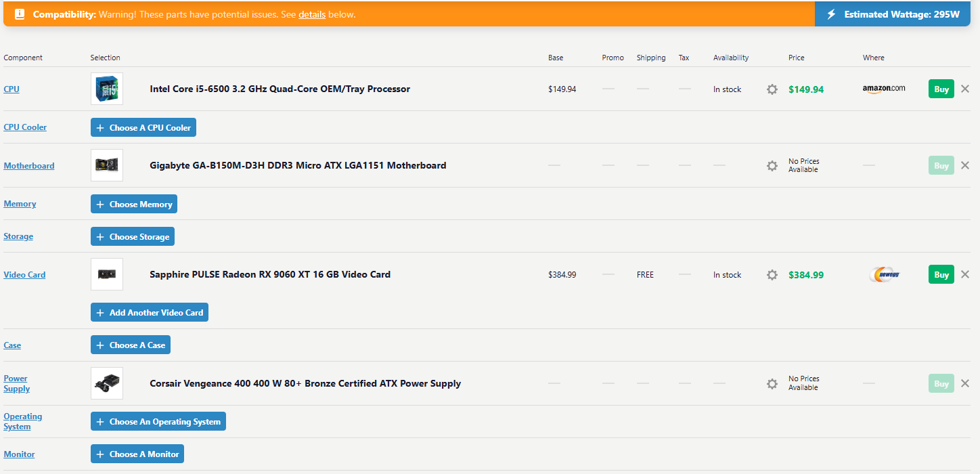Screen dimensions: 980x474
Task: Click In stock text in Video Card row
Action: click(x=727, y=275)
